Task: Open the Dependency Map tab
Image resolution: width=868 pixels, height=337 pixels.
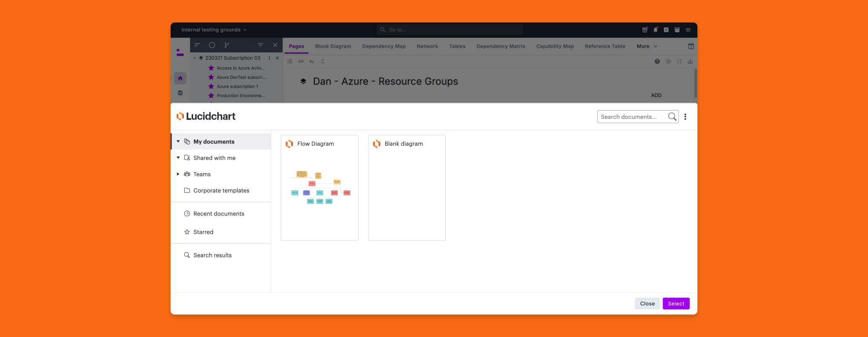Action: click(384, 46)
